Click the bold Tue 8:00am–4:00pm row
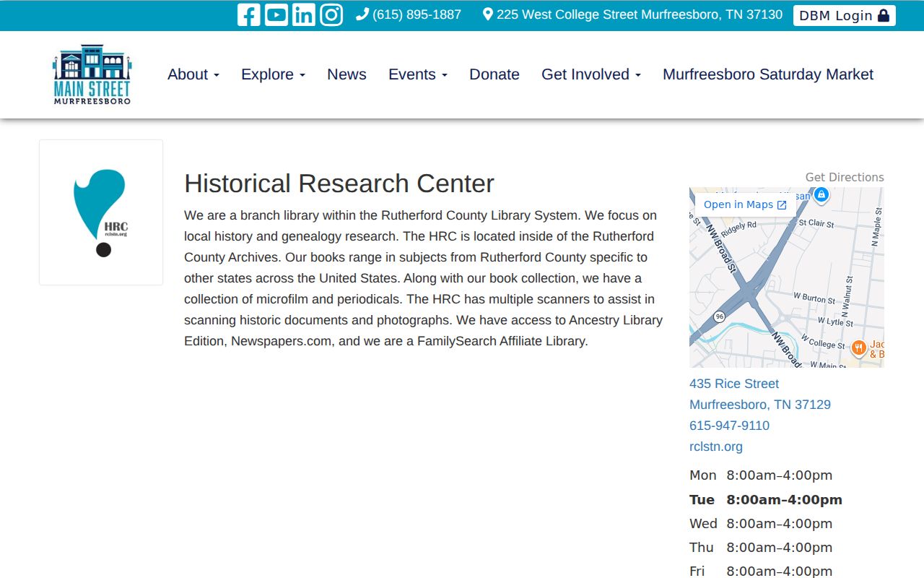 (766, 500)
